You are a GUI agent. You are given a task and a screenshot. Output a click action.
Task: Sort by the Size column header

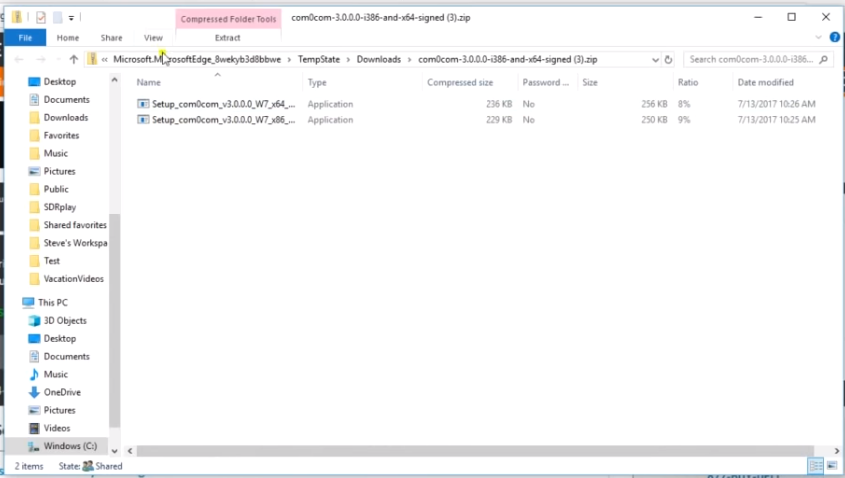point(590,82)
